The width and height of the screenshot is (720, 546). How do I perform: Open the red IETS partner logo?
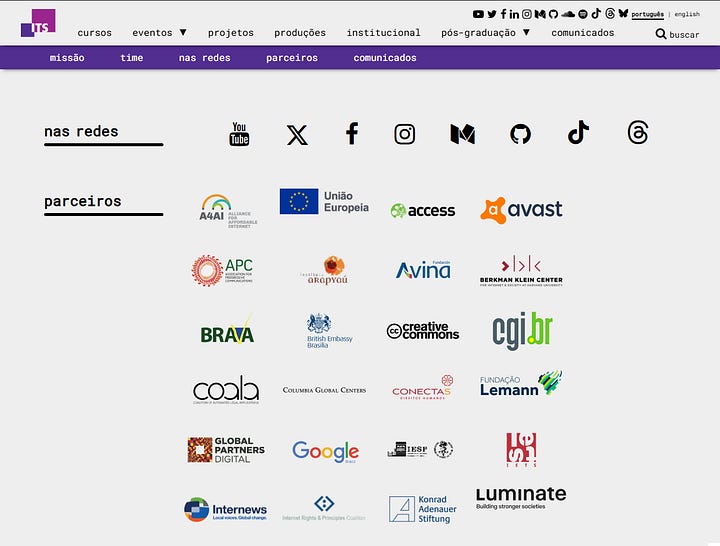521,450
